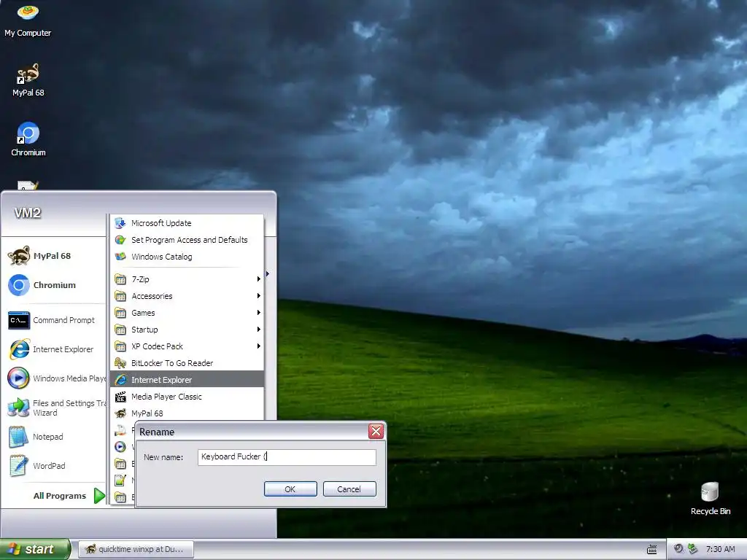Click Set Program Access and Defaults
Image resolution: width=747 pixels, height=560 pixels.
[x=187, y=239]
